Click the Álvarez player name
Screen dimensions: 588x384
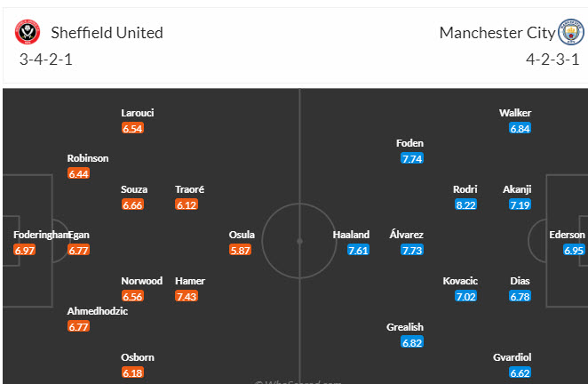click(407, 235)
